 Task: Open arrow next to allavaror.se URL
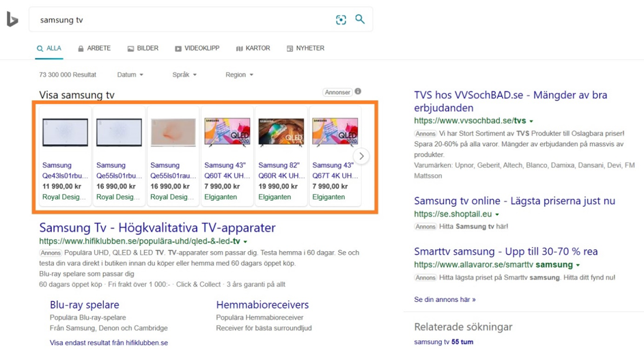point(578,265)
